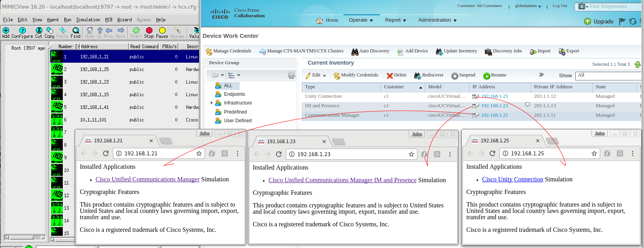644x248 pixels.
Task: Click the Find magnifier icon in MIMICView
Action: [76, 30]
